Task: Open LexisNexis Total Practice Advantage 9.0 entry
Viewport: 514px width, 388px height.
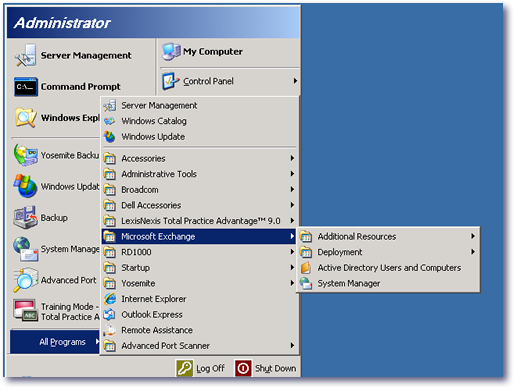Action: click(x=199, y=221)
